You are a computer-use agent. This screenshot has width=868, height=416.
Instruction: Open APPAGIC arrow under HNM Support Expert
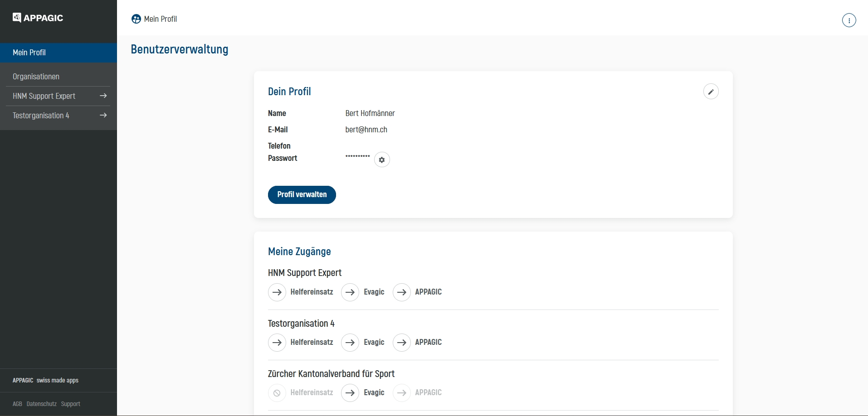click(401, 292)
